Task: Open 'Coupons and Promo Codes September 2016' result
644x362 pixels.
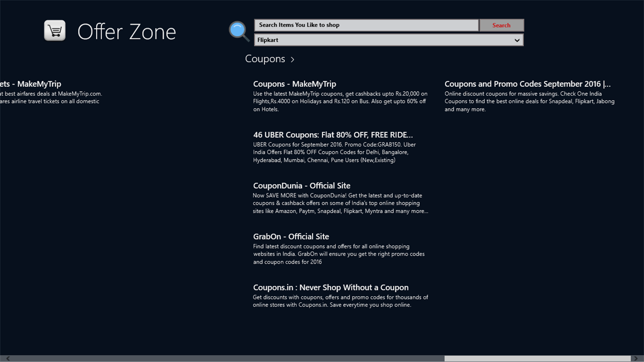Action: (528, 84)
